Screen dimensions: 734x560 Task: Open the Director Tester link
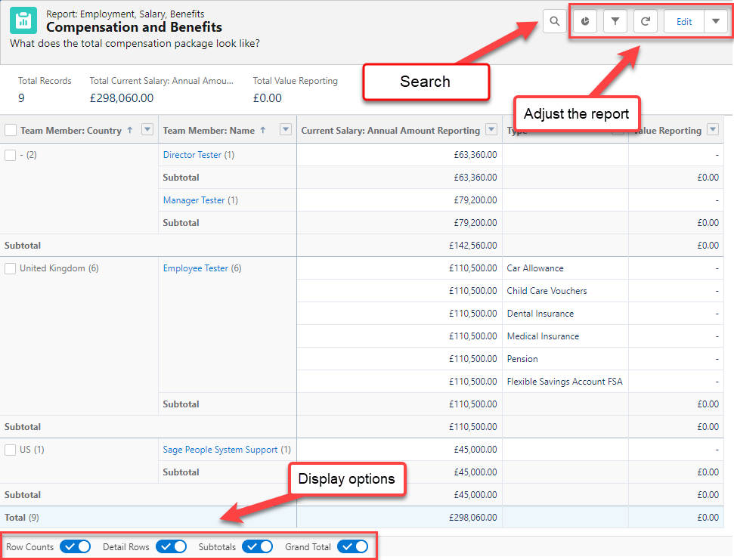pyautogui.click(x=192, y=155)
